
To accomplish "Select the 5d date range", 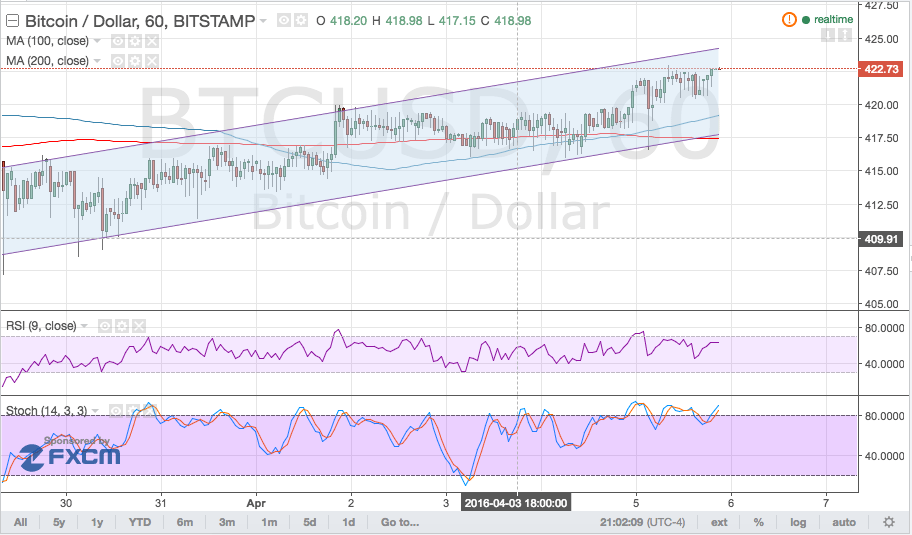I will (x=310, y=522).
